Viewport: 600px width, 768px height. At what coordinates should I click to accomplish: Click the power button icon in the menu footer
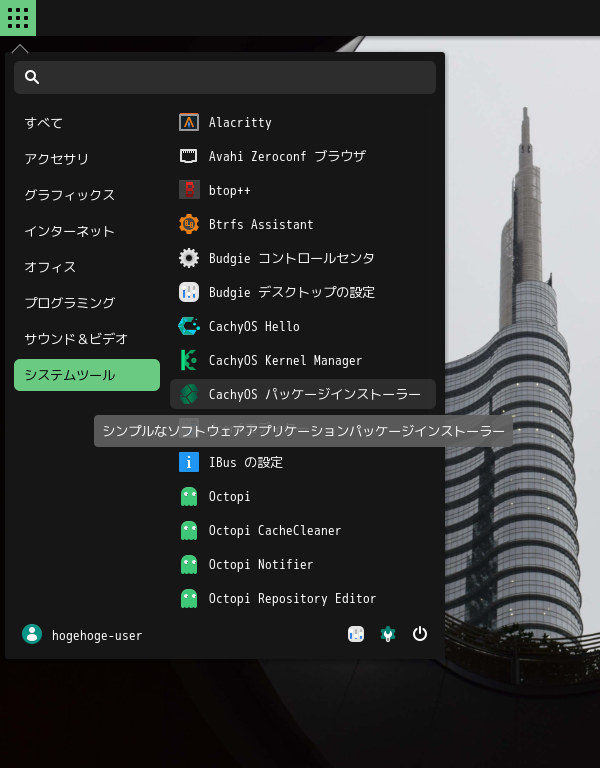coord(420,634)
